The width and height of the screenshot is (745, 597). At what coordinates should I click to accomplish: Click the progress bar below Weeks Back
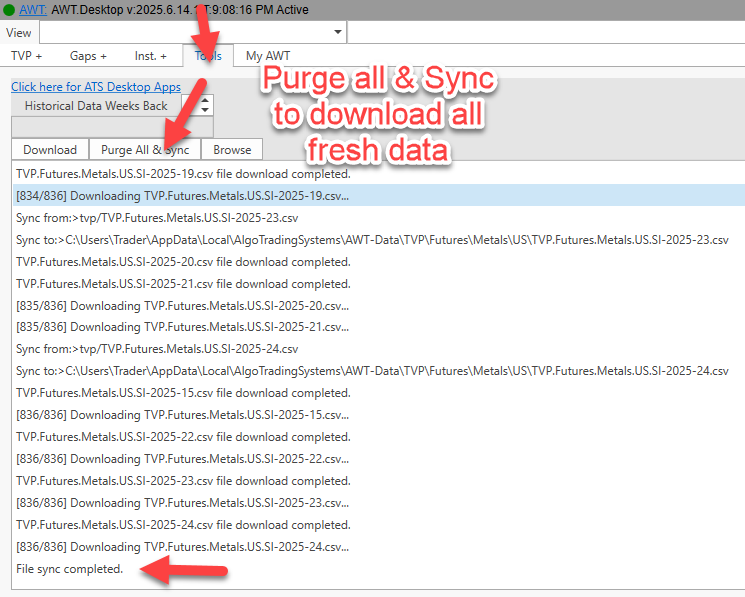112,127
